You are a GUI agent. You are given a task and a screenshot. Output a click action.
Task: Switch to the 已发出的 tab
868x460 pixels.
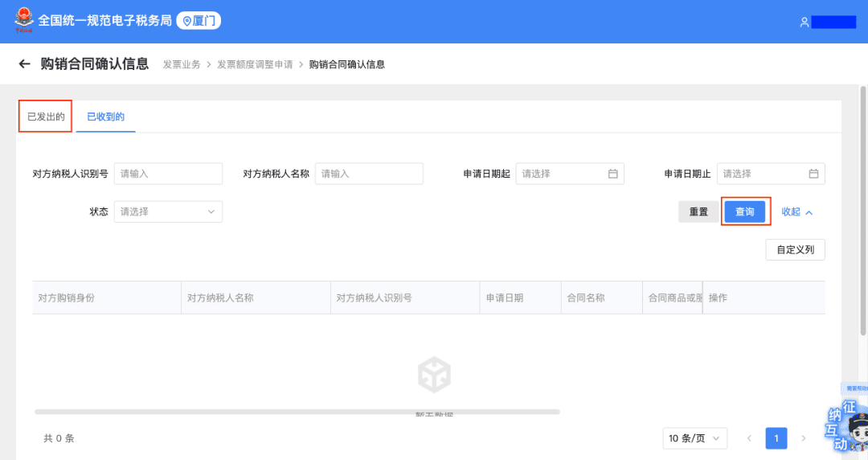(x=46, y=117)
